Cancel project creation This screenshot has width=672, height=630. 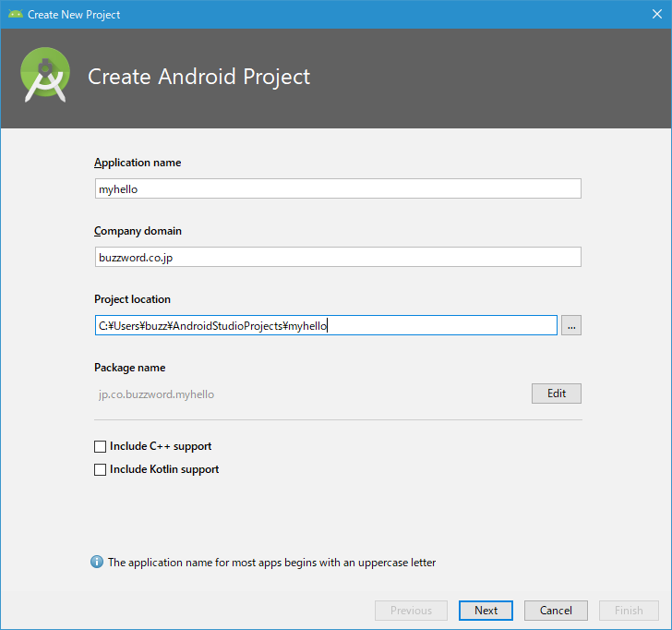[x=556, y=611]
